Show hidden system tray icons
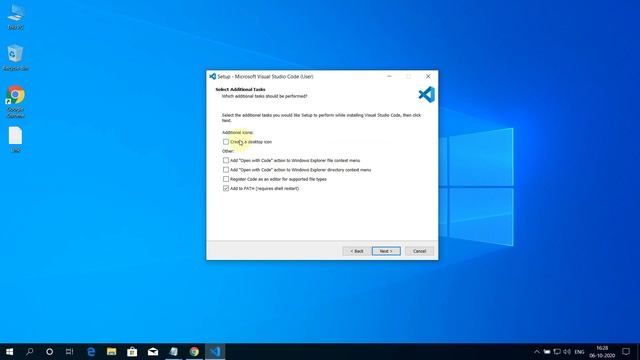This screenshot has width=640, height=360. [537, 351]
